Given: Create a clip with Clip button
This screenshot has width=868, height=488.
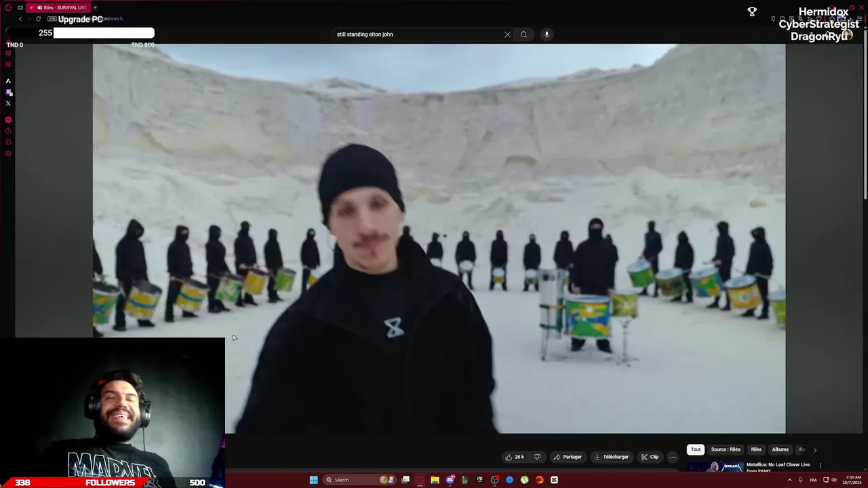Looking at the screenshot, I should point(650,457).
